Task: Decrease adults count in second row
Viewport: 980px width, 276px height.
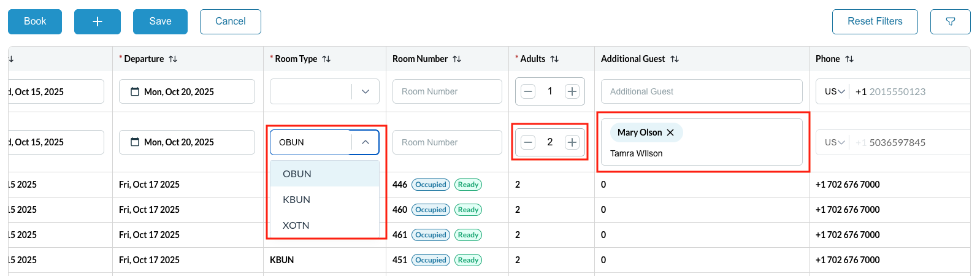Action: point(528,142)
